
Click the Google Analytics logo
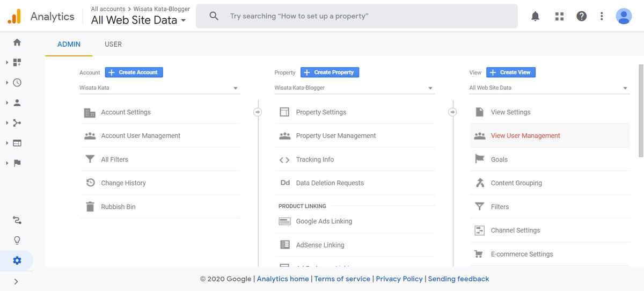pyautogui.click(x=14, y=16)
